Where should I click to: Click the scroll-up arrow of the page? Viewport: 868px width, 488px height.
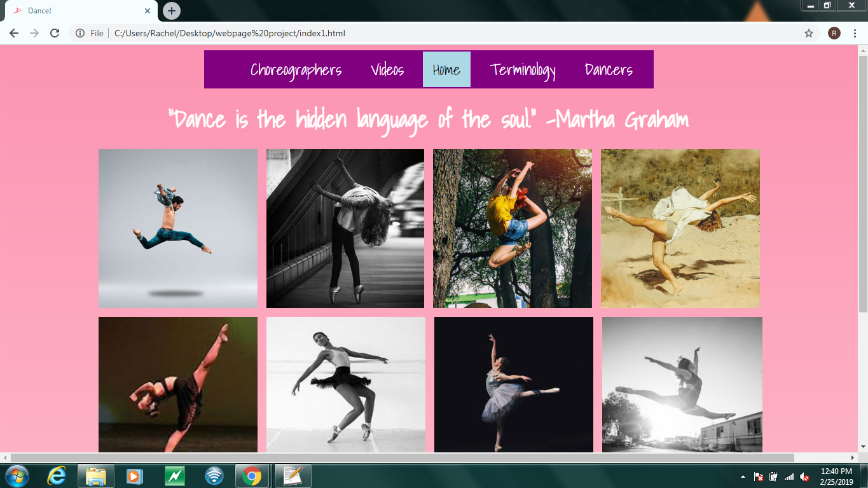(x=863, y=51)
